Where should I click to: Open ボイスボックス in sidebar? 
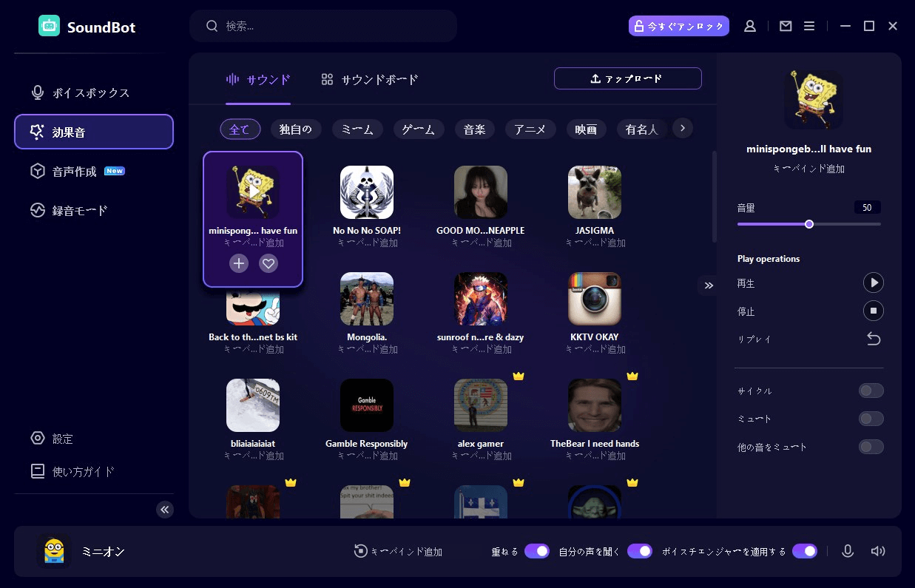[x=94, y=92]
